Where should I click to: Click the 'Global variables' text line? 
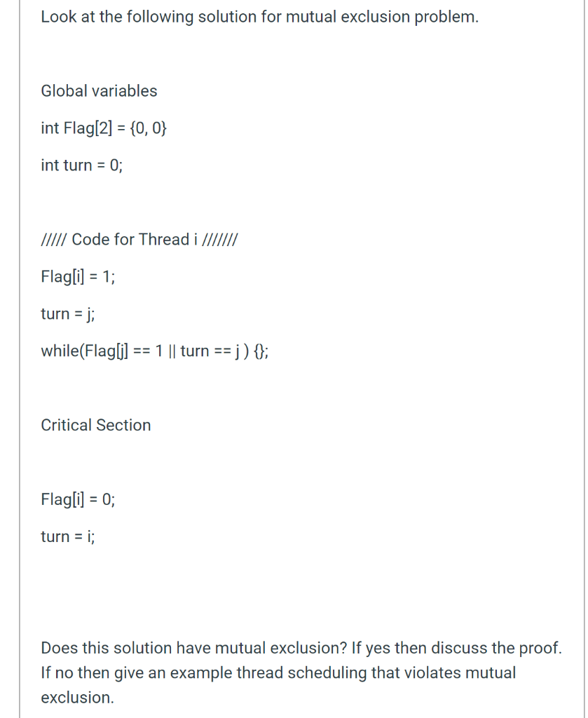click(99, 90)
